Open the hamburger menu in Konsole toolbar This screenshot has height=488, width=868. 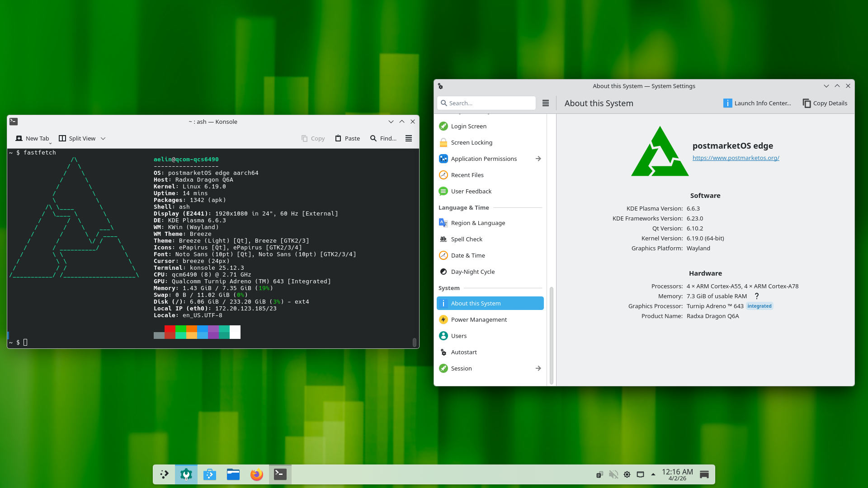pyautogui.click(x=408, y=138)
